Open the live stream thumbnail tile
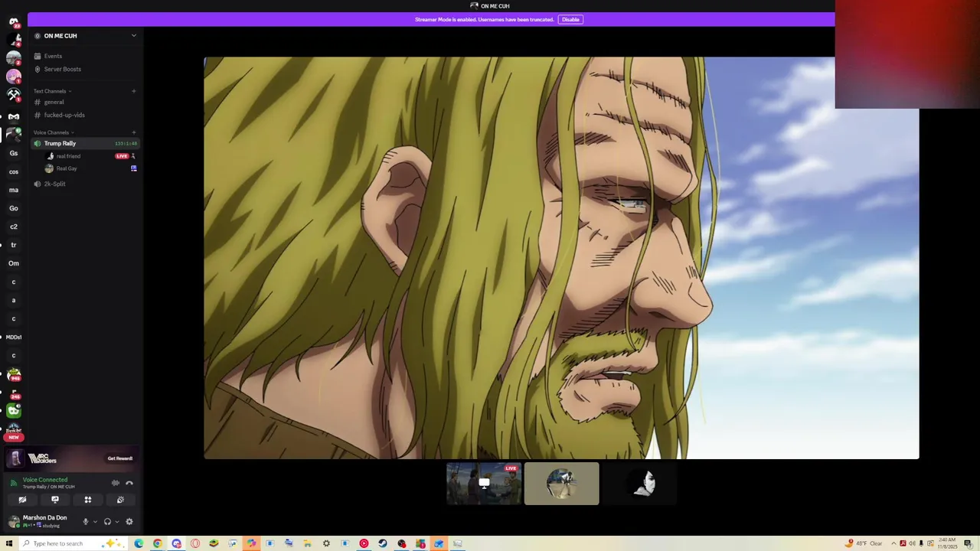Viewport: 980px width, 551px height. [x=484, y=484]
